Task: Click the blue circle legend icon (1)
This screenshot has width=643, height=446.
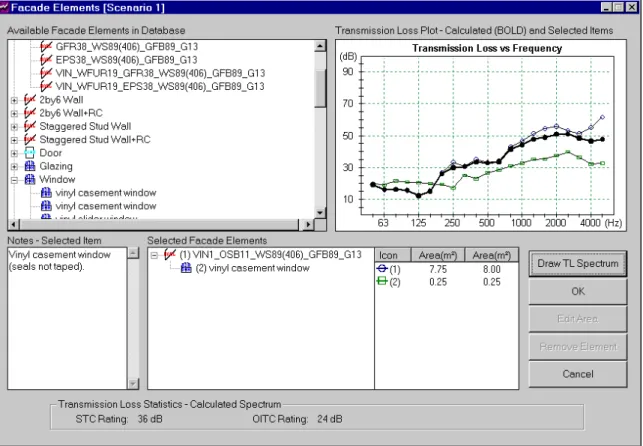Action: click(x=382, y=269)
